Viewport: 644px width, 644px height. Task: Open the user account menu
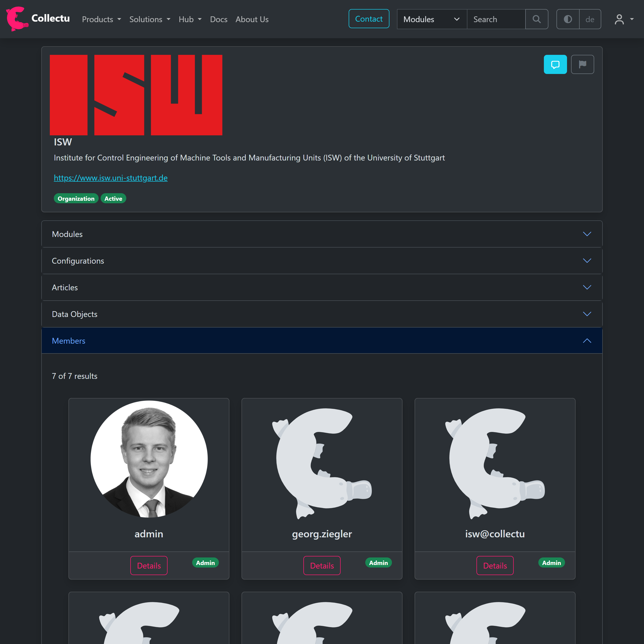(624, 19)
